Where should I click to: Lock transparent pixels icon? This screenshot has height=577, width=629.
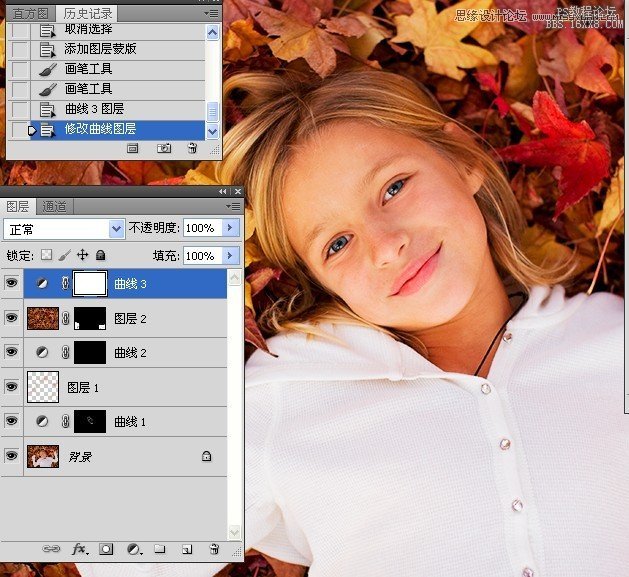47,254
